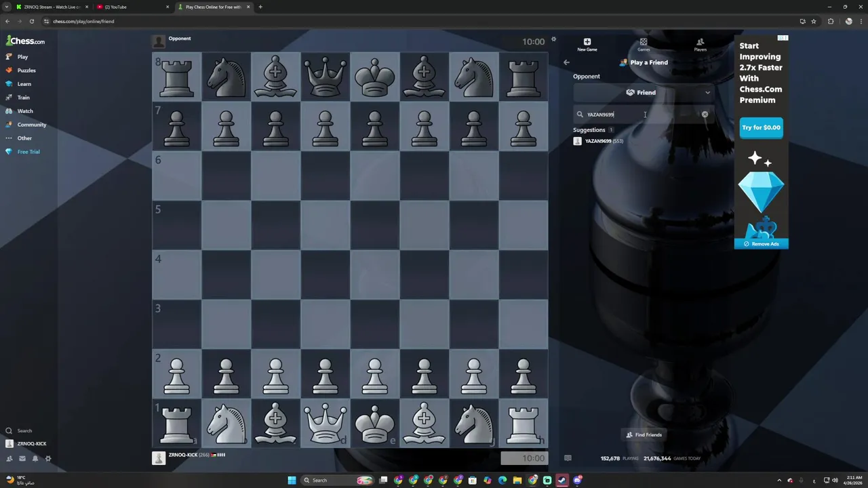
Task: Open sidebar Search
Action: click(20, 430)
